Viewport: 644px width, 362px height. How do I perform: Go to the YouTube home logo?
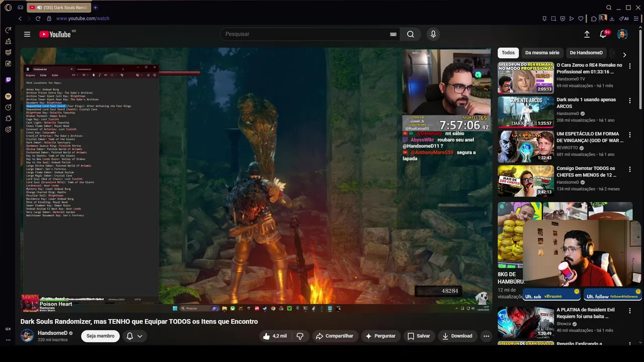(55, 34)
